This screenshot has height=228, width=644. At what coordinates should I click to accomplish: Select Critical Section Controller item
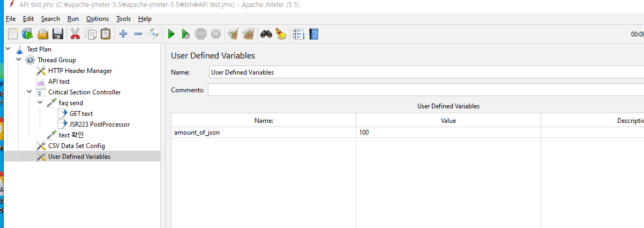(84, 92)
